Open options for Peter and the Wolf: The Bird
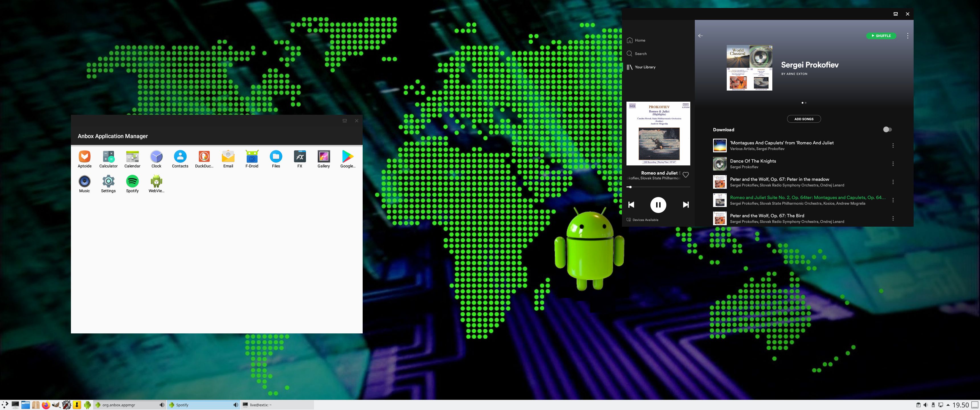Screen dimensions: 980x410 point(893,219)
